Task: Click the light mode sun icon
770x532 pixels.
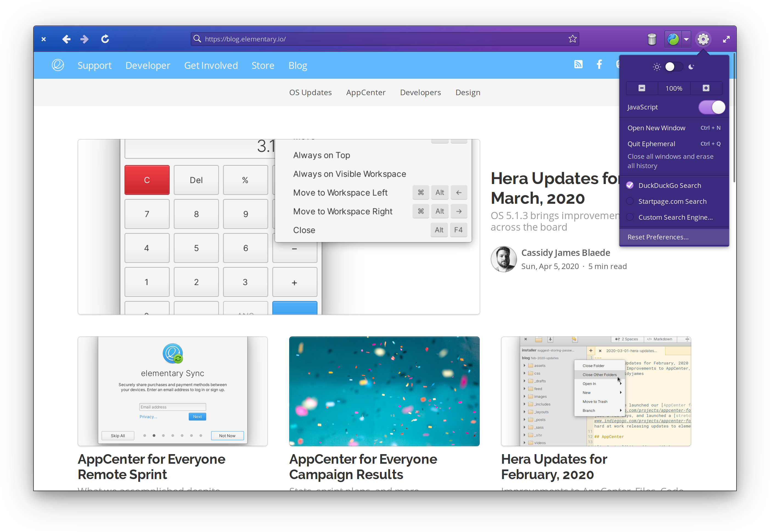Action: pyautogui.click(x=655, y=66)
